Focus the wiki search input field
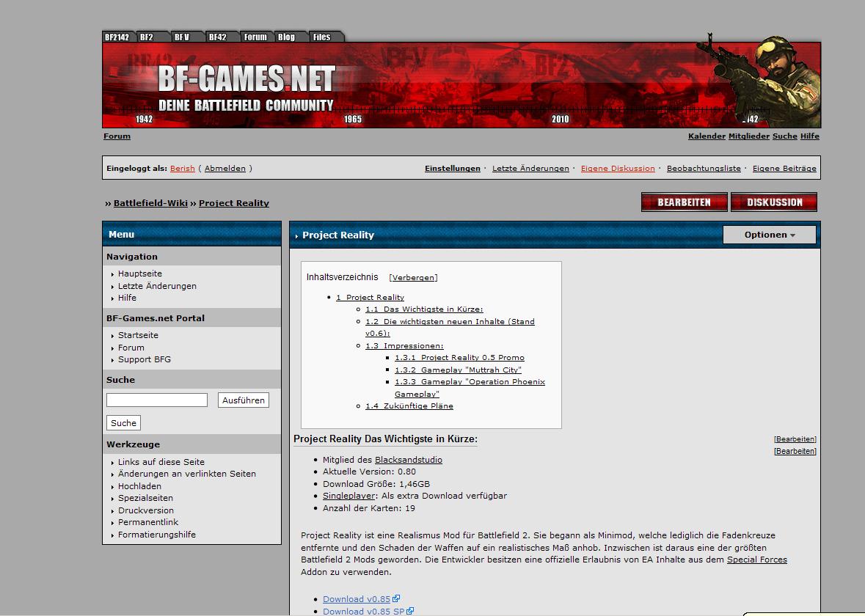The width and height of the screenshot is (865, 616). point(157,400)
